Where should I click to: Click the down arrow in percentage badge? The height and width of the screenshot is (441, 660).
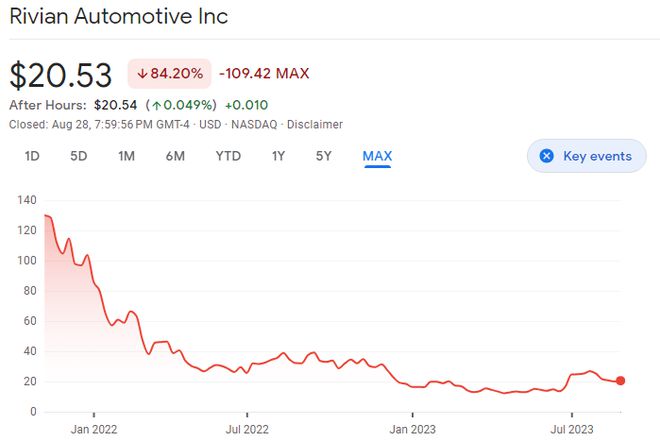pyautogui.click(x=143, y=74)
